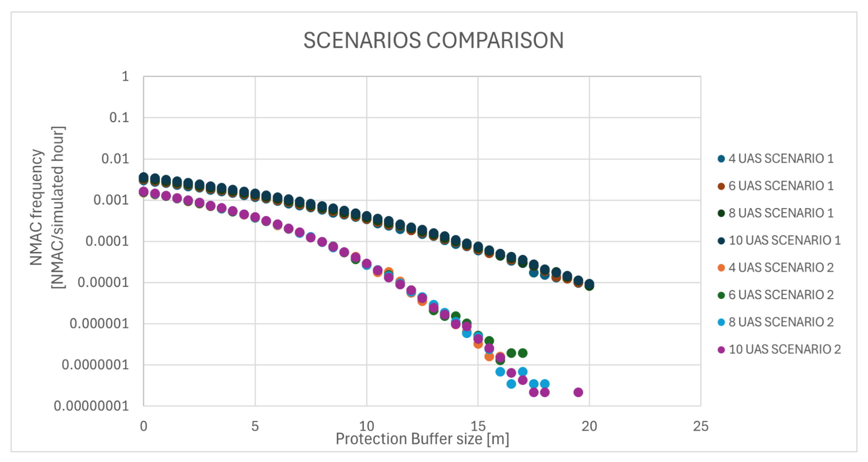Click the isolated purple point near buffer 19.5
This screenshot has height=462, width=868.
[578, 392]
